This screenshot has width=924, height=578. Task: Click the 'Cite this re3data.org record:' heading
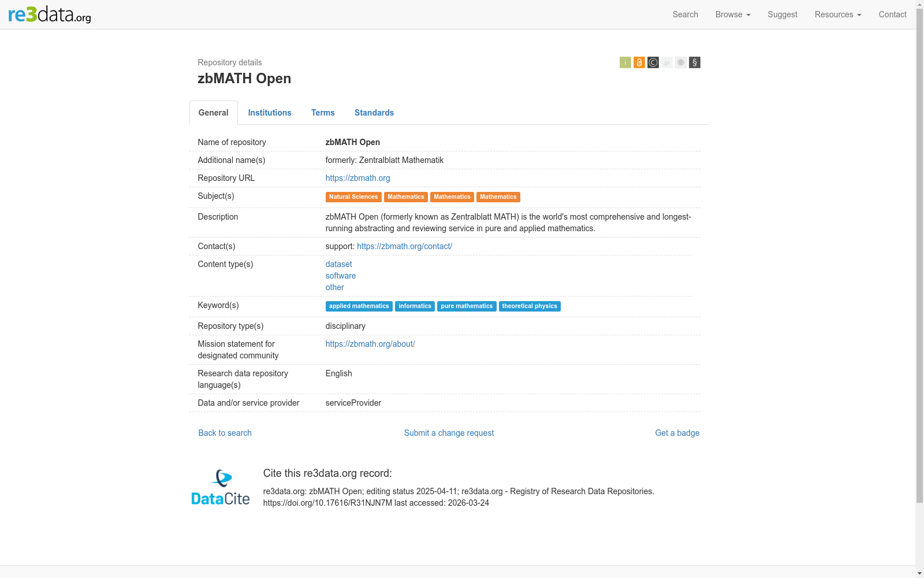click(x=327, y=473)
